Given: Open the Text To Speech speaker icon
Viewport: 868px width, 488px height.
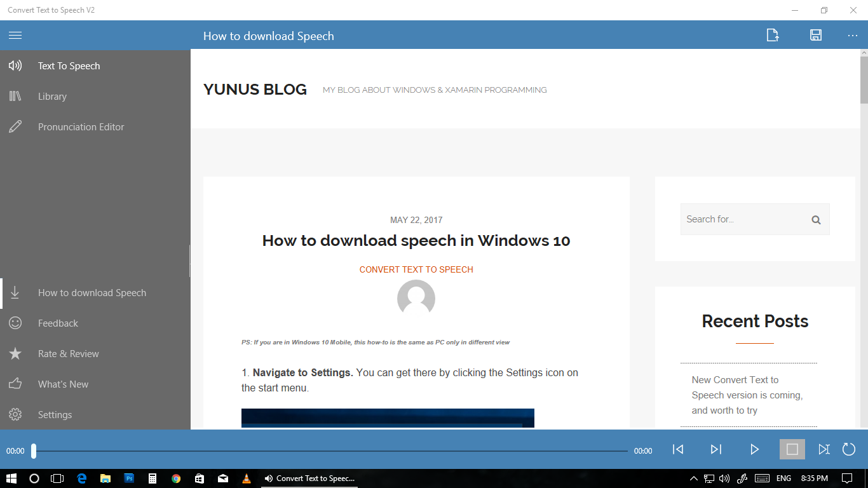Looking at the screenshot, I should [15, 65].
